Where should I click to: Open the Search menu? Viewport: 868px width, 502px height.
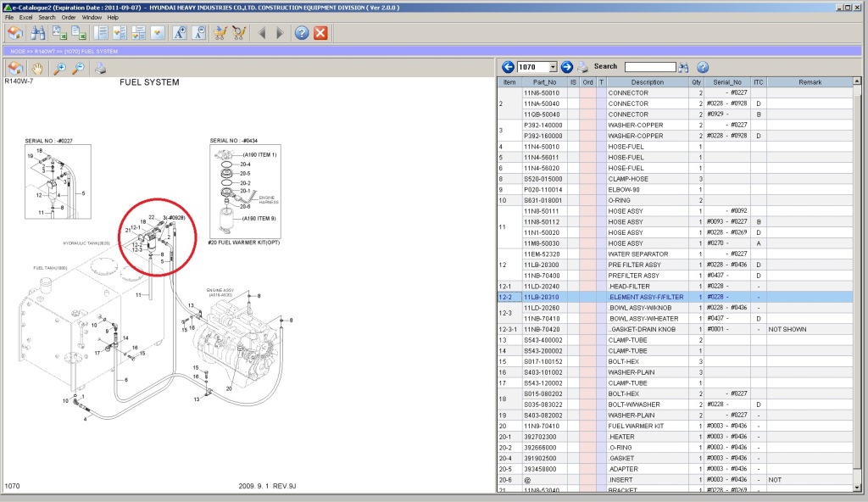pyautogui.click(x=47, y=17)
